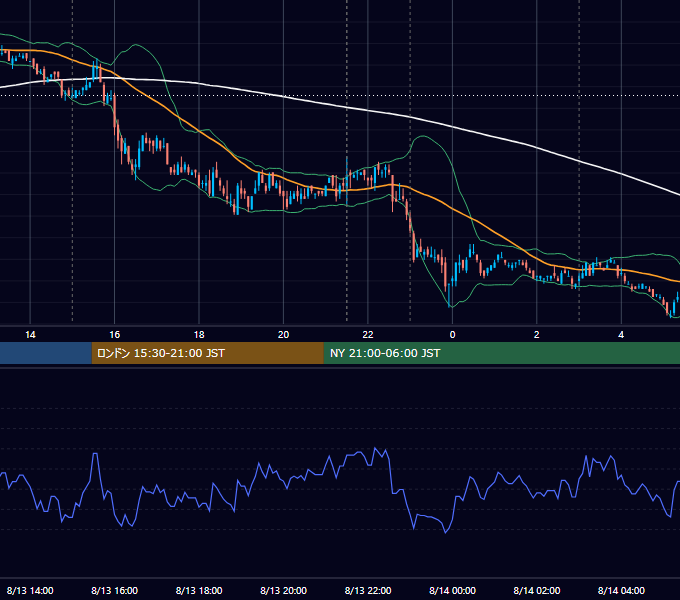
Task: Click the 8/14 02:00 time label
Action: pyautogui.click(x=537, y=590)
